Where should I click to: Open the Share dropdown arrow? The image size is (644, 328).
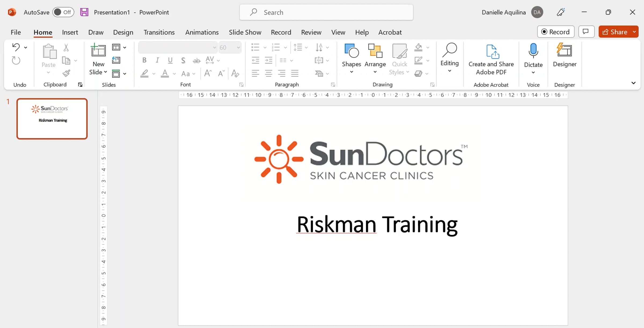click(x=634, y=32)
